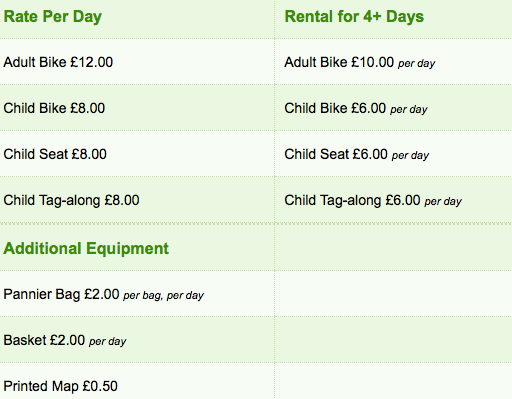The height and width of the screenshot is (399, 512).
Task: Select the Pannier Bag £2.00 row
Action: pyautogui.click(x=256, y=294)
